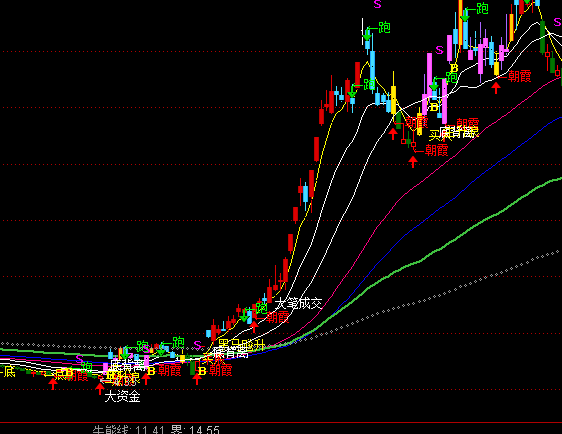Click the lowest red up arrow in the mid-chart pullback

coord(413,162)
